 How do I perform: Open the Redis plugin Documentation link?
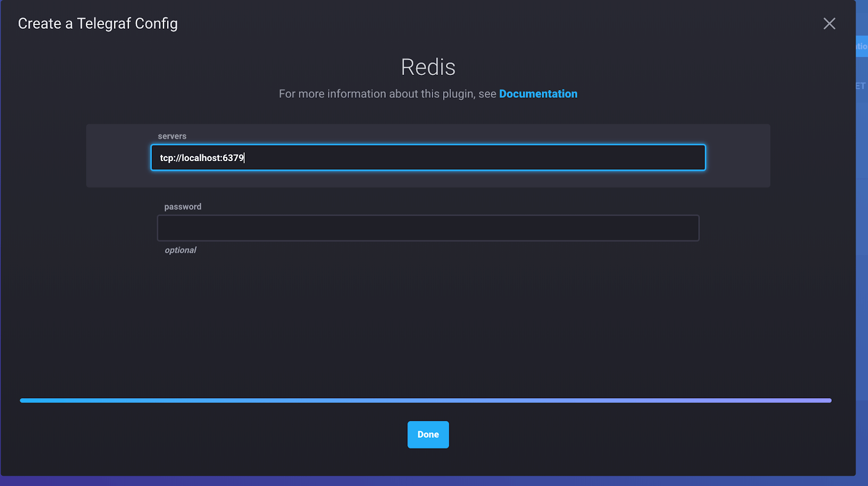pos(538,94)
